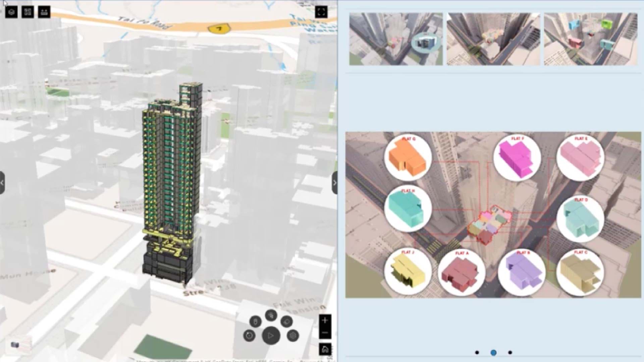Click the home default view button

tap(325, 350)
